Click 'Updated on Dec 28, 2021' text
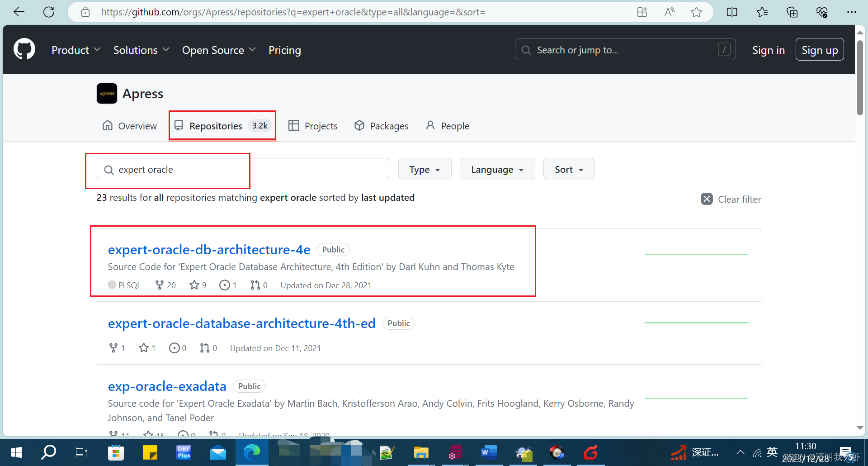This screenshot has width=868, height=466. tap(326, 285)
